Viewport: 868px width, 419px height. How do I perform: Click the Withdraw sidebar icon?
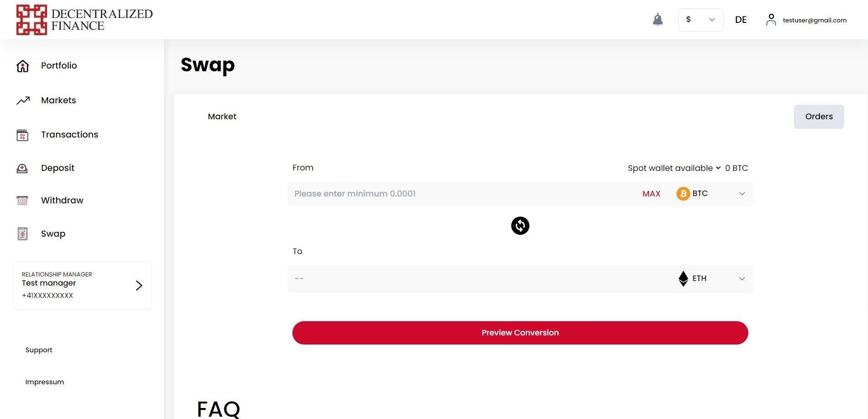coord(22,201)
